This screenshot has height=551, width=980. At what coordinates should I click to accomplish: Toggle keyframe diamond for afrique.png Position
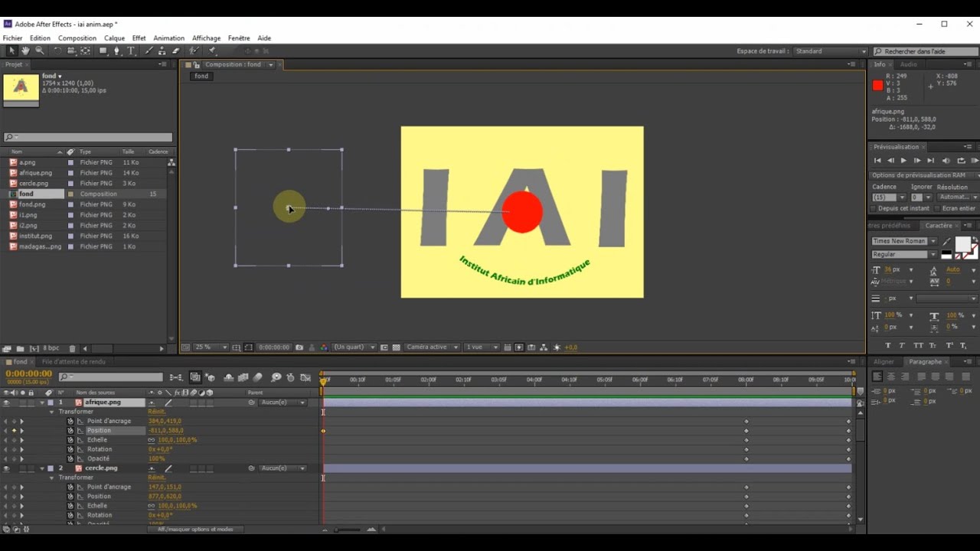click(x=14, y=431)
